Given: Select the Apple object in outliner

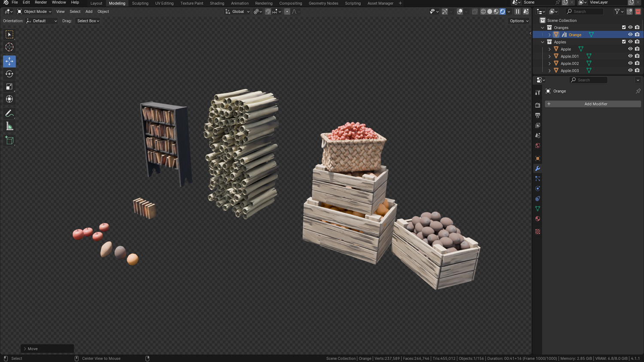Looking at the screenshot, I should tap(566, 49).
